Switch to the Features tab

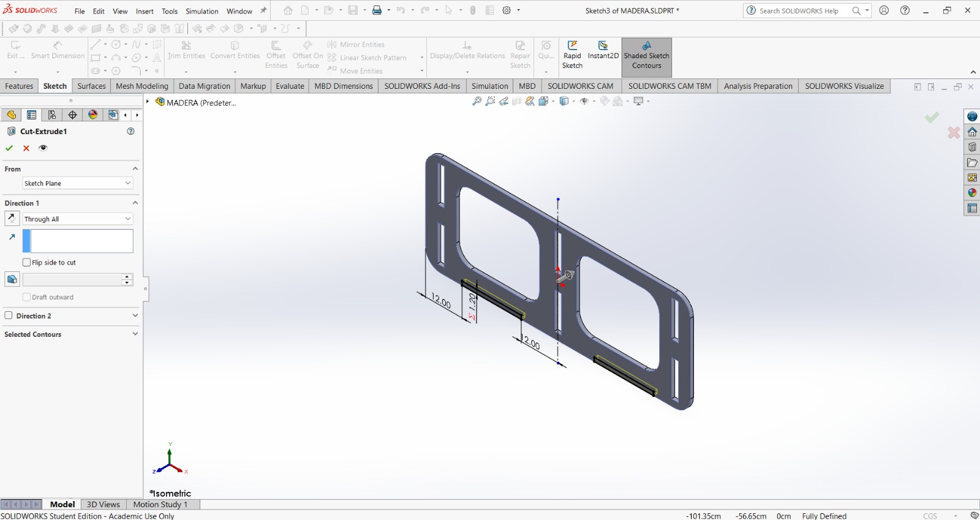coord(19,86)
